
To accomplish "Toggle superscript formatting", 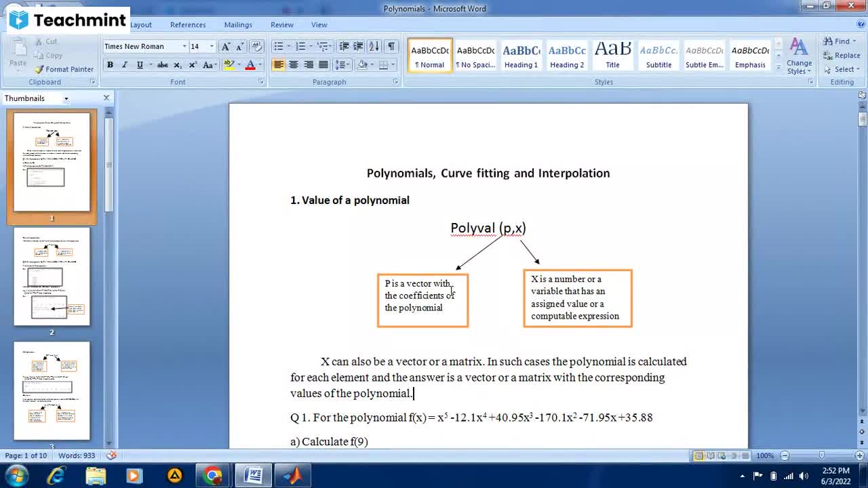I will click(193, 65).
